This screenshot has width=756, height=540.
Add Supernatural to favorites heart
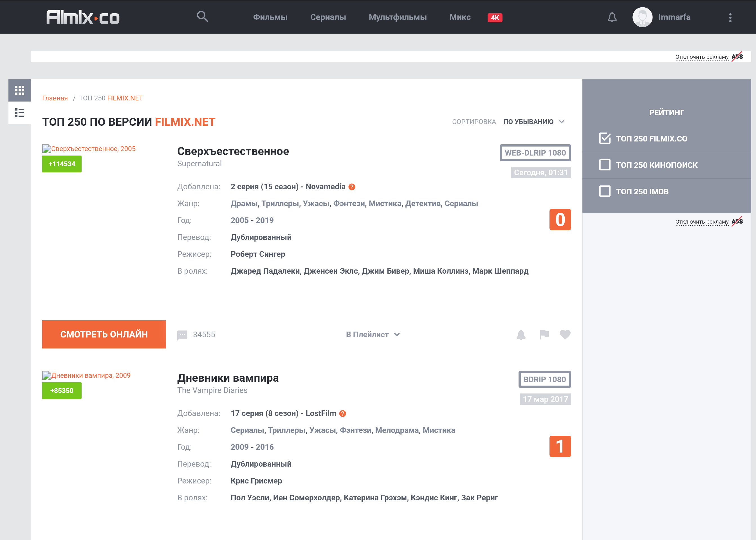[565, 334]
